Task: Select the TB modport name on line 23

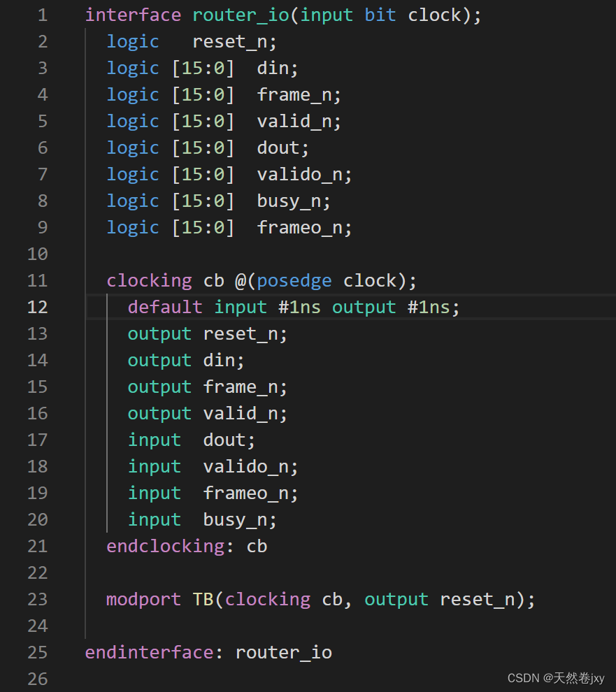Action: 203,599
